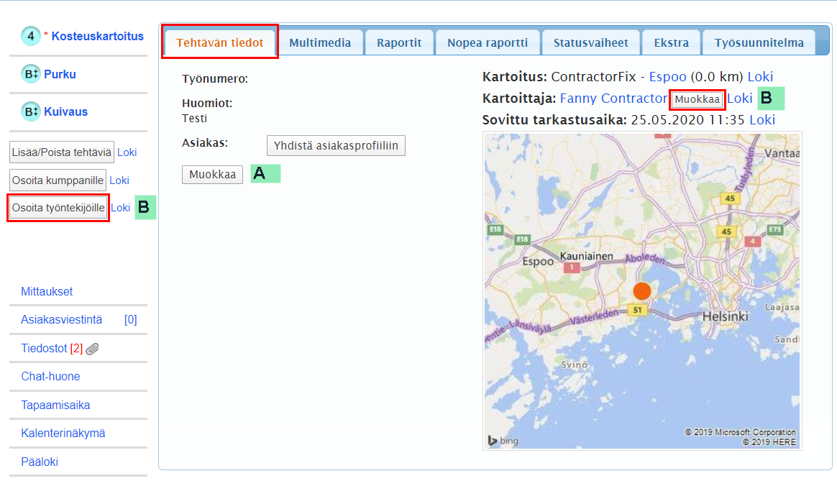Open the Fanny Contractor link
Viewport: 837px width, 504px height.
613,98
